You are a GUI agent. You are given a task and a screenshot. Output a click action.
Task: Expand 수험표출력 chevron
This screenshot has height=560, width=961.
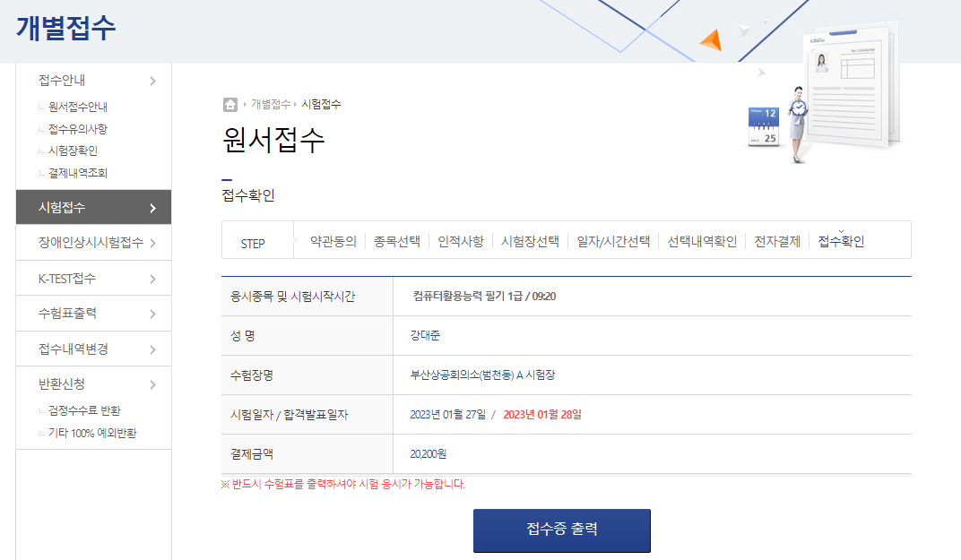pyautogui.click(x=152, y=314)
